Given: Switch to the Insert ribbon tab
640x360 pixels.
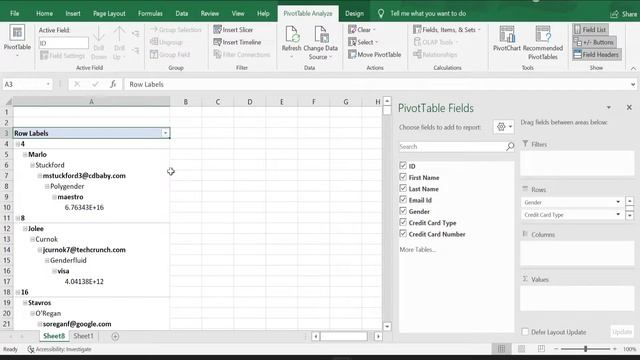Looking at the screenshot, I should [x=73, y=13].
